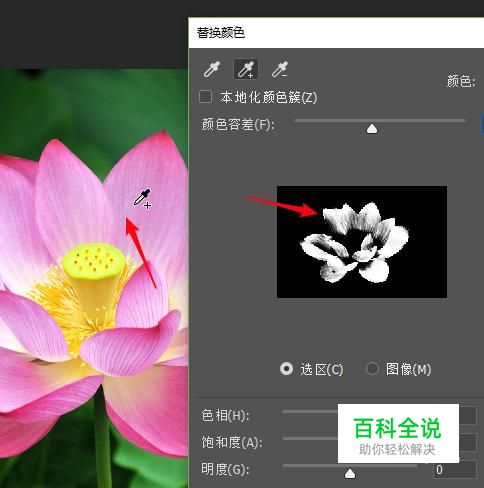Choose the 选区(C) radio option
The height and width of the screenshot is (488, 484).
tap(286, 369)
